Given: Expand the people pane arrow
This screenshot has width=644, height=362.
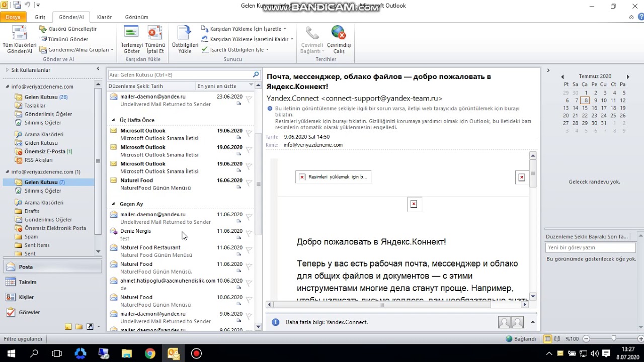Looking at the screenshot, I should pos(533,322).
